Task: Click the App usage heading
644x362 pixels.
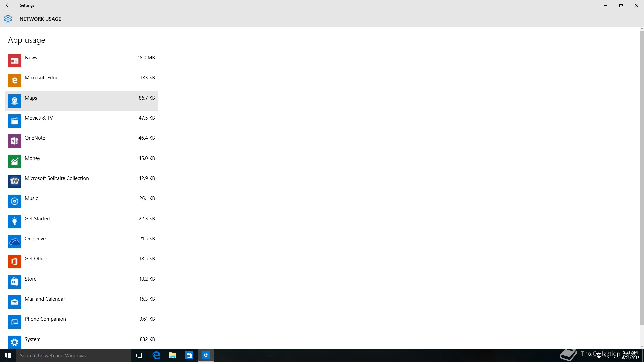Action: tap(26, 40)
